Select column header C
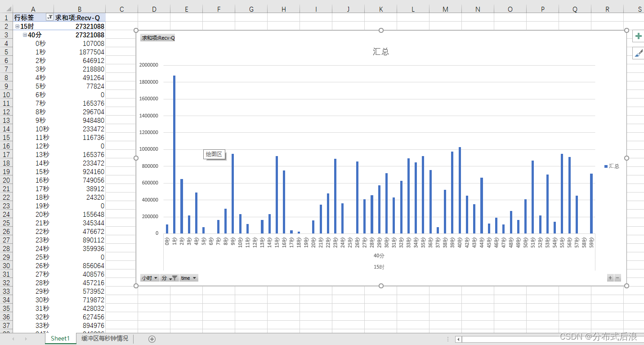 tap(121, 9)
